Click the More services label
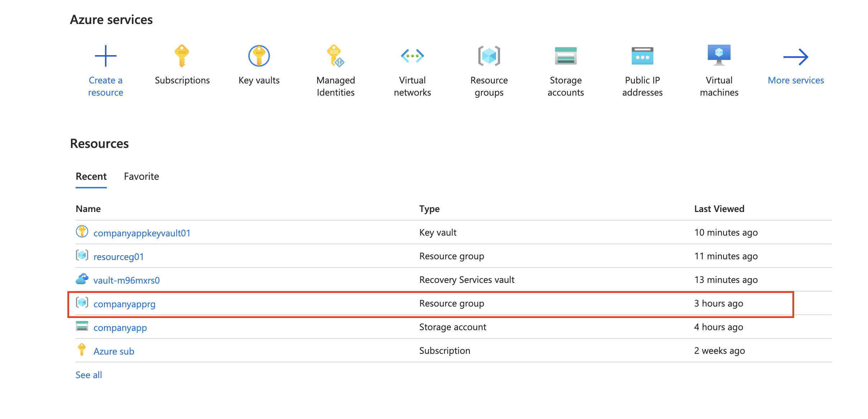This screenshot has width=868, height=419. pos(796,80)
